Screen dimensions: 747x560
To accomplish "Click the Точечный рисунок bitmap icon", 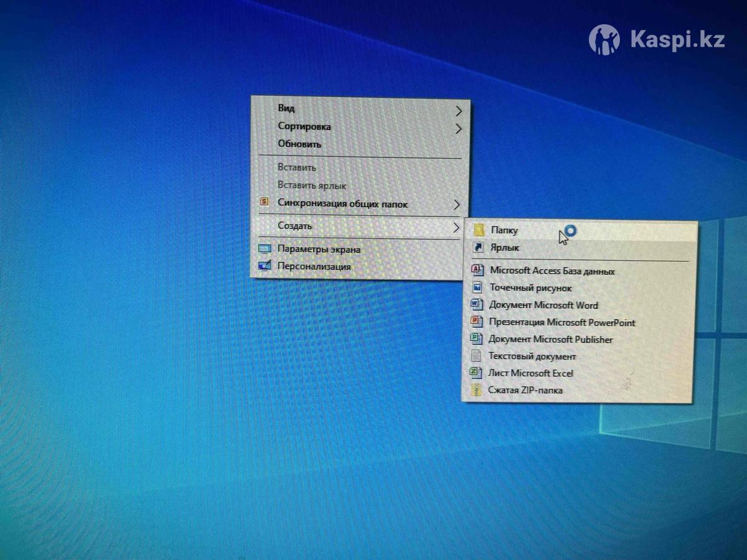I will [477, 287].
